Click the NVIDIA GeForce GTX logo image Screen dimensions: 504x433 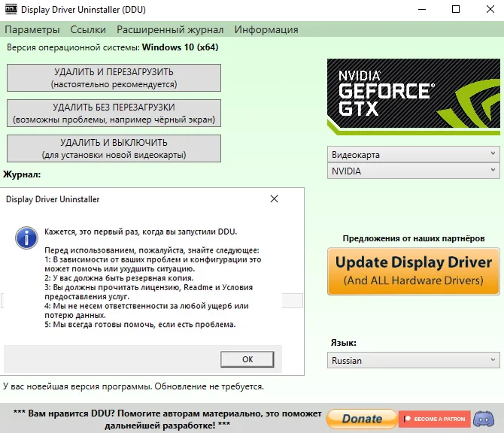pyautogui.click(x=414, y=97)
